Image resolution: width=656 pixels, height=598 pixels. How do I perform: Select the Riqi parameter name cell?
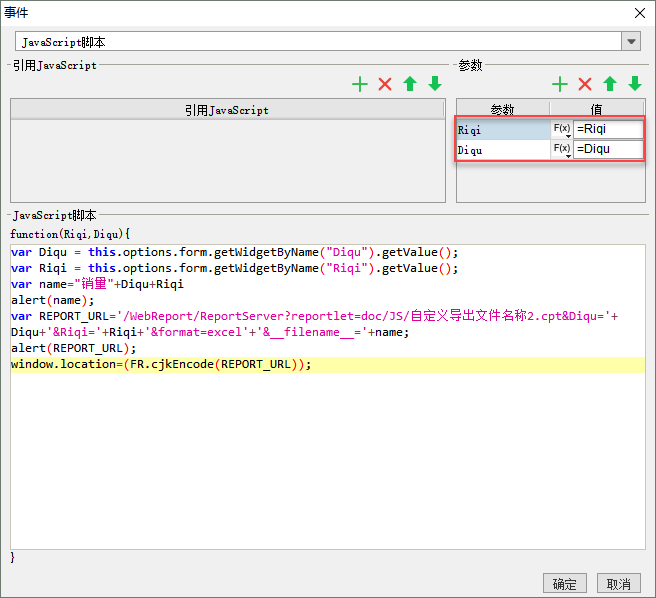click(503, 130)
